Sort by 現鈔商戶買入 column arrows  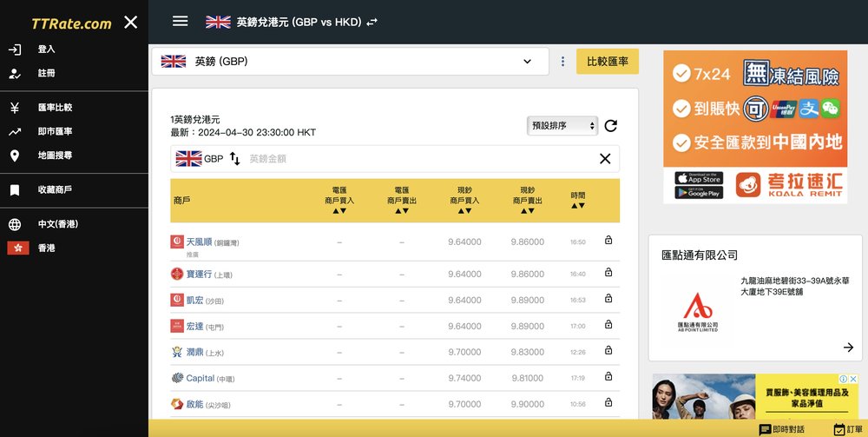coord(464,210)
